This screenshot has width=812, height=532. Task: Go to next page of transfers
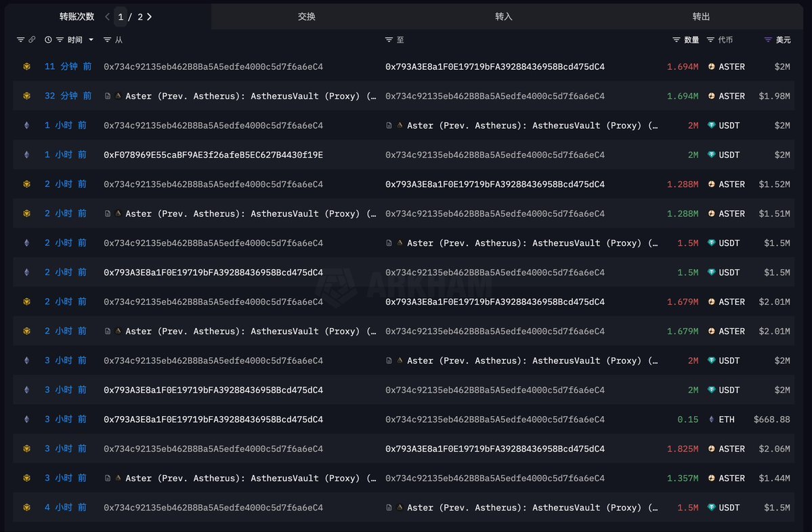point(149,16)
